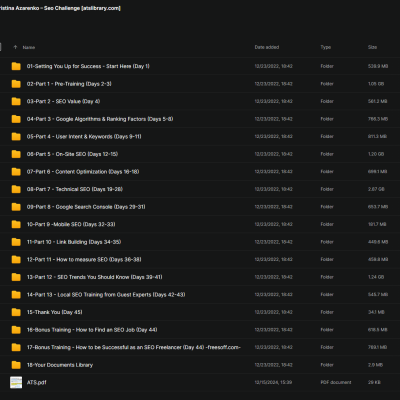Click the 29 KB size of ATS.pdf
This screenshot has width=400, height=400.
click(374, 382)
